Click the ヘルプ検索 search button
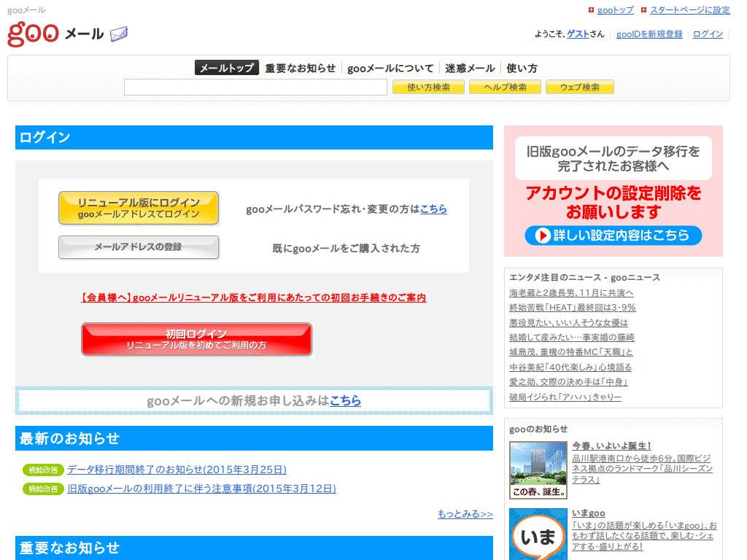747x560 pixels. (x=504, y=87)
